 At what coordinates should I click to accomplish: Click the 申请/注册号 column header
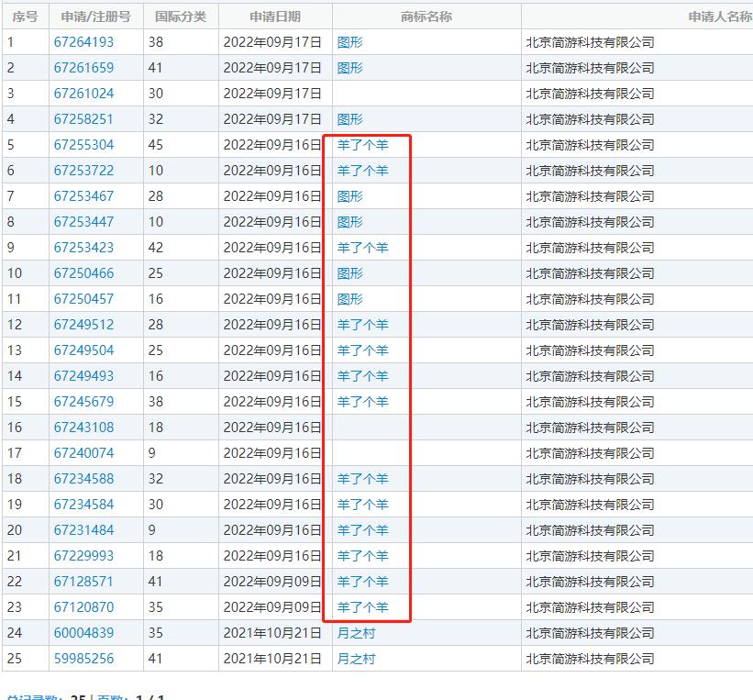[95, 17]
